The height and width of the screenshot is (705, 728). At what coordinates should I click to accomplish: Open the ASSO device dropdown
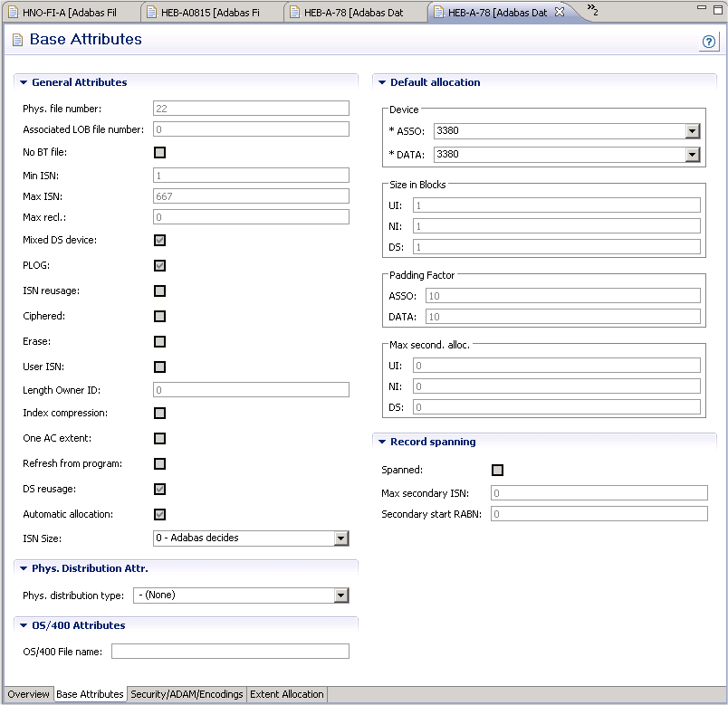[692, 131]
